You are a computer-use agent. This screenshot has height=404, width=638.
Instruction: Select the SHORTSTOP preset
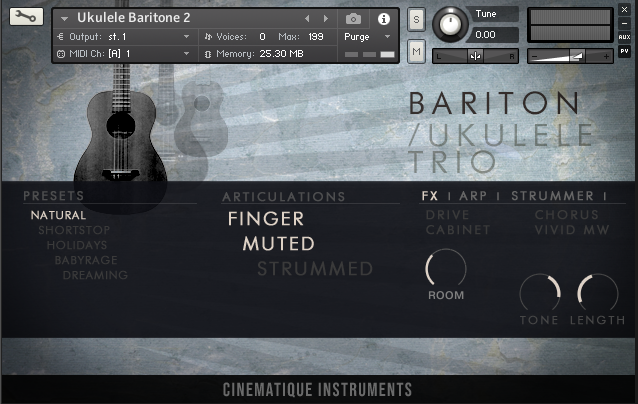[74, 230]
